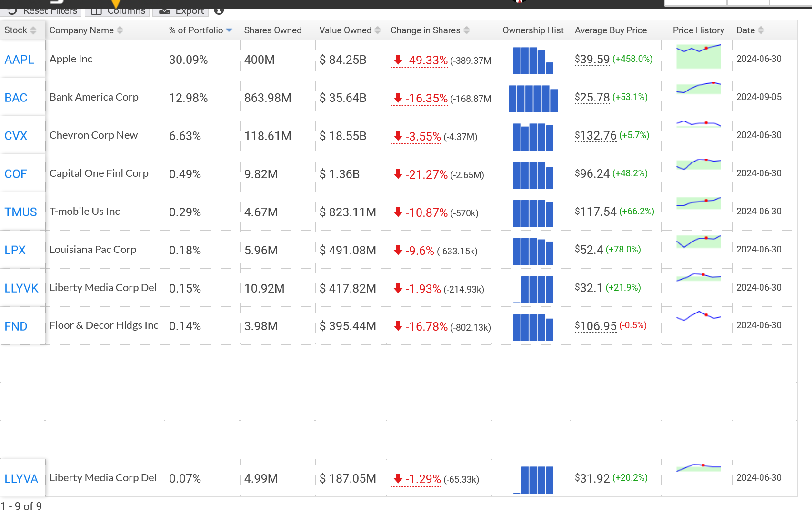
Task: Open the COF stock link
Action: tap(16, 174)
